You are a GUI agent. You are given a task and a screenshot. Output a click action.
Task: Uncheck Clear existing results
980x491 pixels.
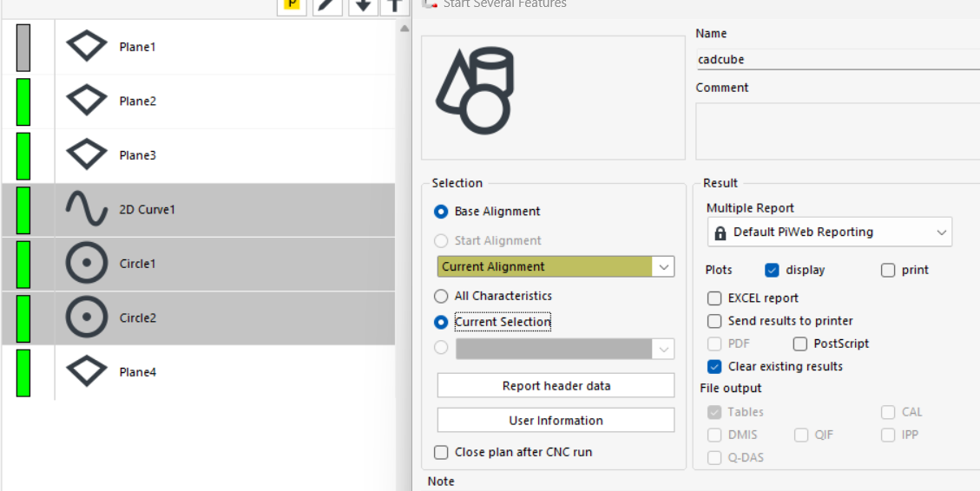coord(714,366)
